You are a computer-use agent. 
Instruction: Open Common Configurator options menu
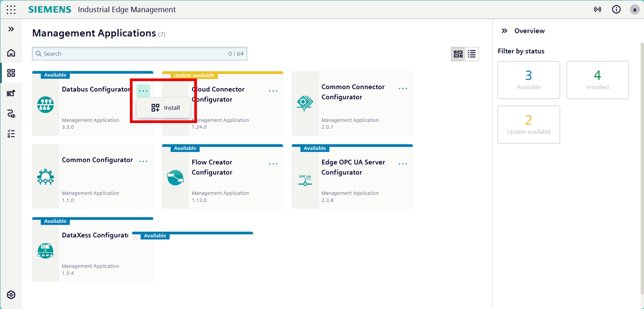pos(143,161)
